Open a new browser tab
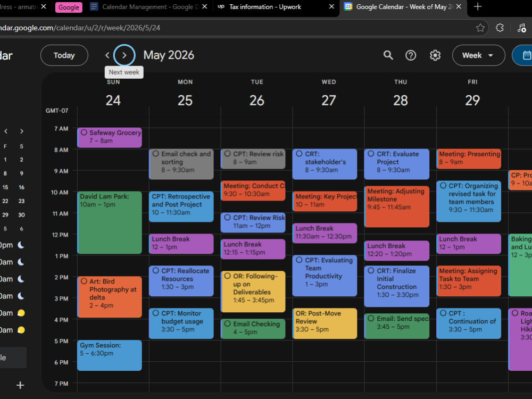Image resolution: width=532 pixels, height=399 pixels. click(x=477, y=6)
